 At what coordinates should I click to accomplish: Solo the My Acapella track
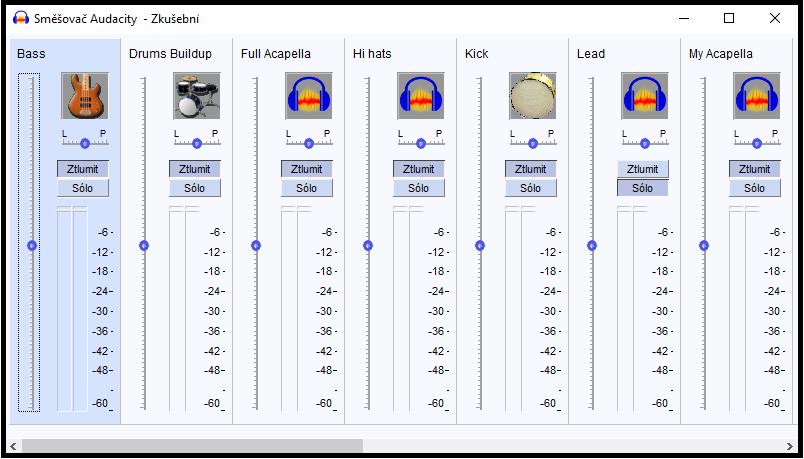755,188
